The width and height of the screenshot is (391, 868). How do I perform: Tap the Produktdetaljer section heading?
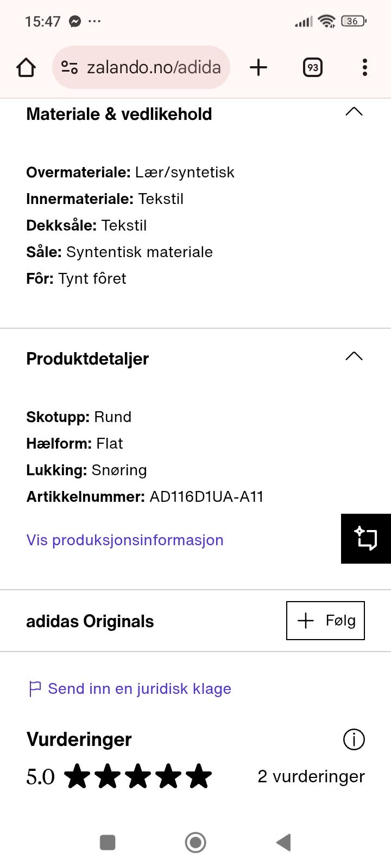(87, 359)
